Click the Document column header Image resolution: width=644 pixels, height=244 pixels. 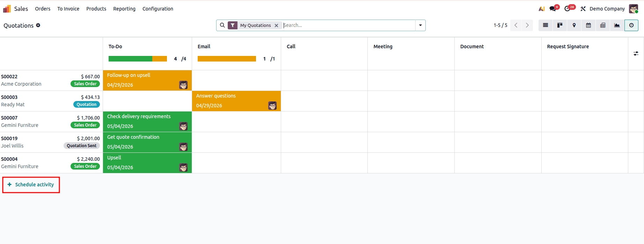[x=472, y=46]
